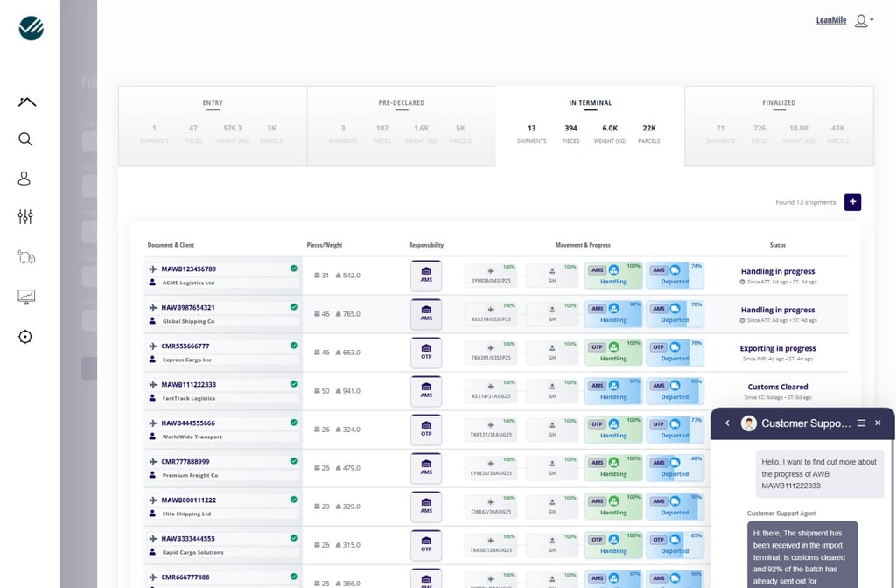Switch to the Finalized tab

(779, 126)
